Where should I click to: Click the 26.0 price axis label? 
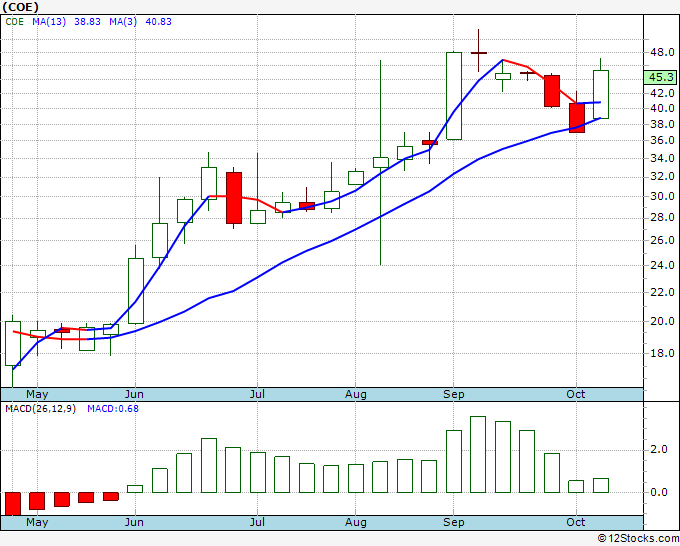tap(662, 240)
